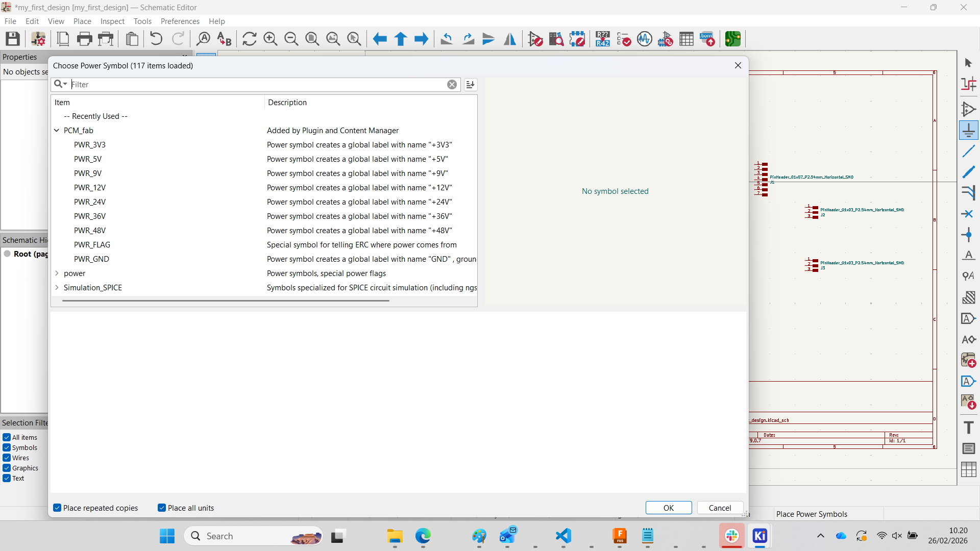Open the Inspect menu
The height and width of the screenshot is (551, 980).
112,21
